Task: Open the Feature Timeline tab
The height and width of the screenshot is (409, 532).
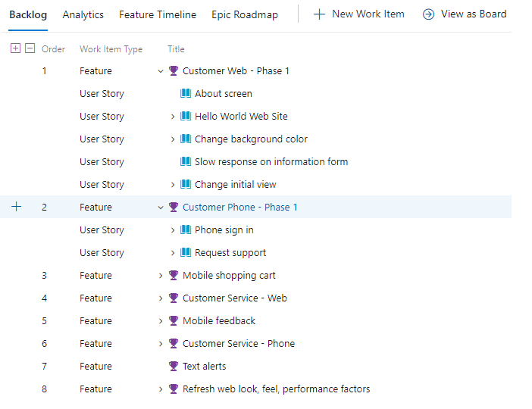Action: 158,14
